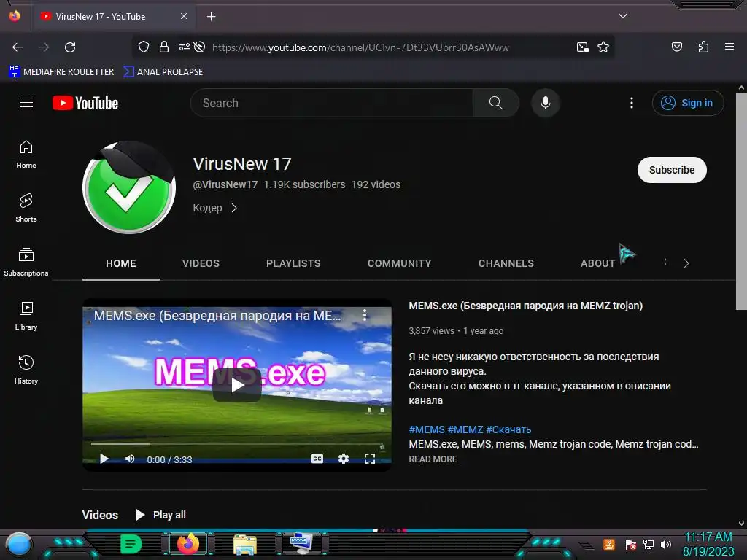The image size is (747, 560).
Task: Click the YouTube Search input field
Action: pos(332,103)
